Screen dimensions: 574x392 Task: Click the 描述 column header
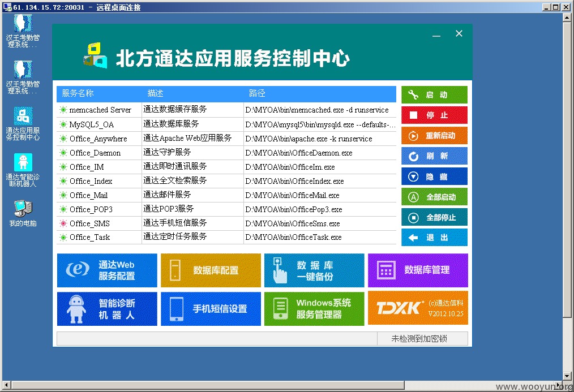[155, 93]
